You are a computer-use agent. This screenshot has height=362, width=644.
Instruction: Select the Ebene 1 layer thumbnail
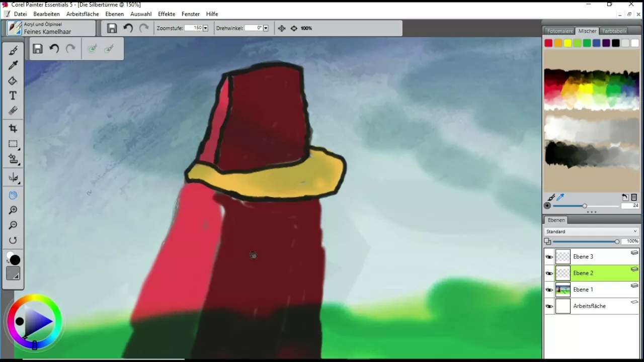tap(562, 290)
